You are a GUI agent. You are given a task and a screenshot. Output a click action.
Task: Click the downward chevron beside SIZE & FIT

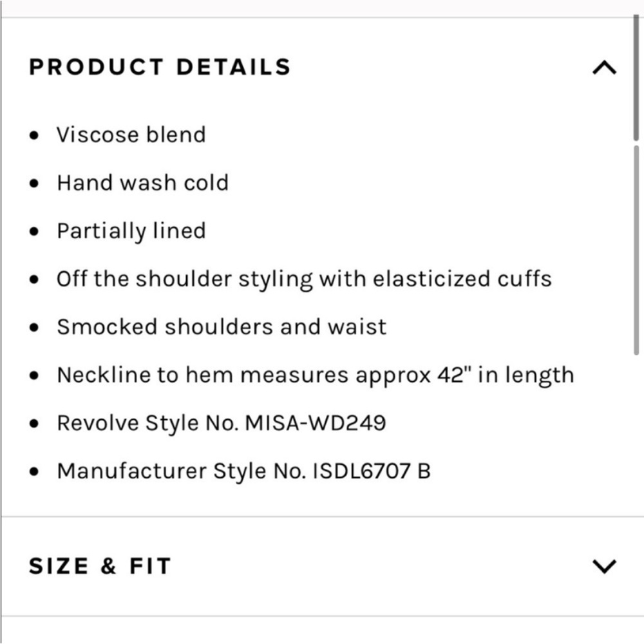coord(603,565)
